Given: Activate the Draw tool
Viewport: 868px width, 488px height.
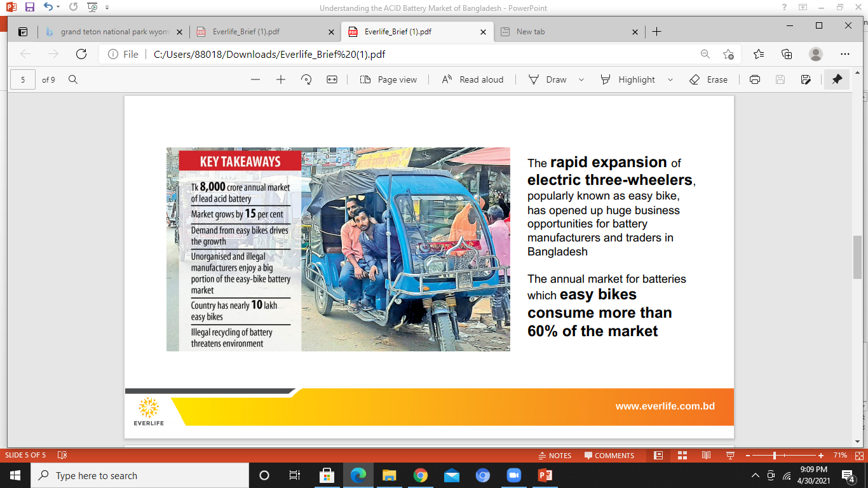Looking at the screenshot, I should pos(547,79).
